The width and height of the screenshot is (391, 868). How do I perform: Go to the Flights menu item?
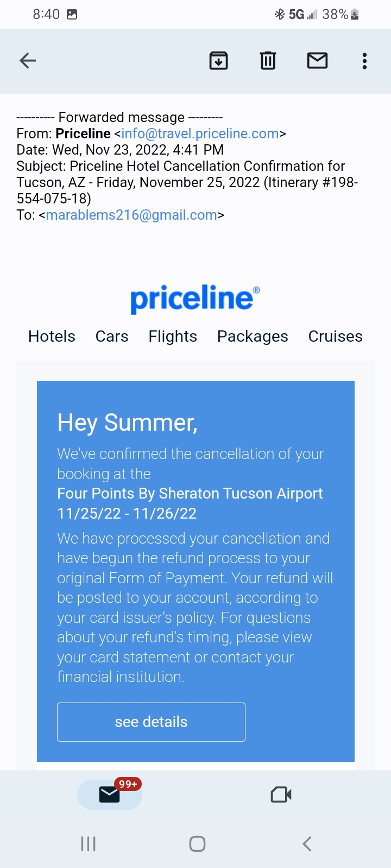coord(173,336)
